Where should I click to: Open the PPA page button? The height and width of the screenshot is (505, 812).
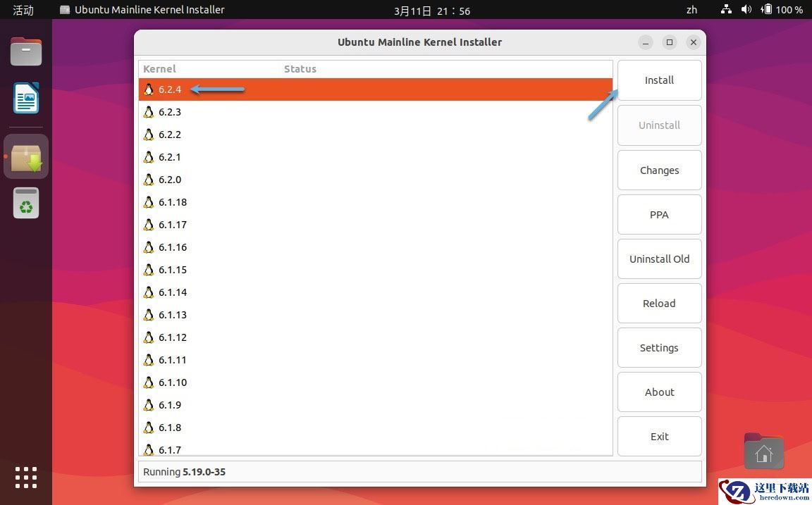pyautogui.click(x=659, y=215)
